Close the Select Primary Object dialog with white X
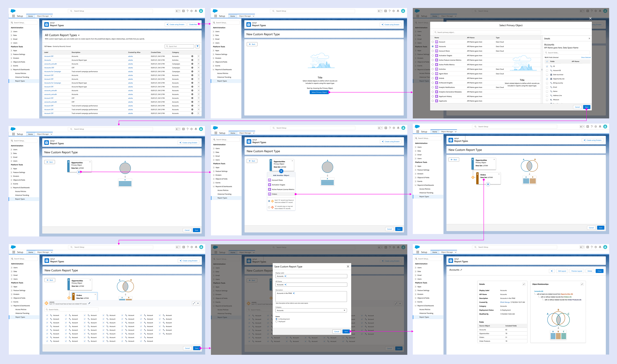 590,18
